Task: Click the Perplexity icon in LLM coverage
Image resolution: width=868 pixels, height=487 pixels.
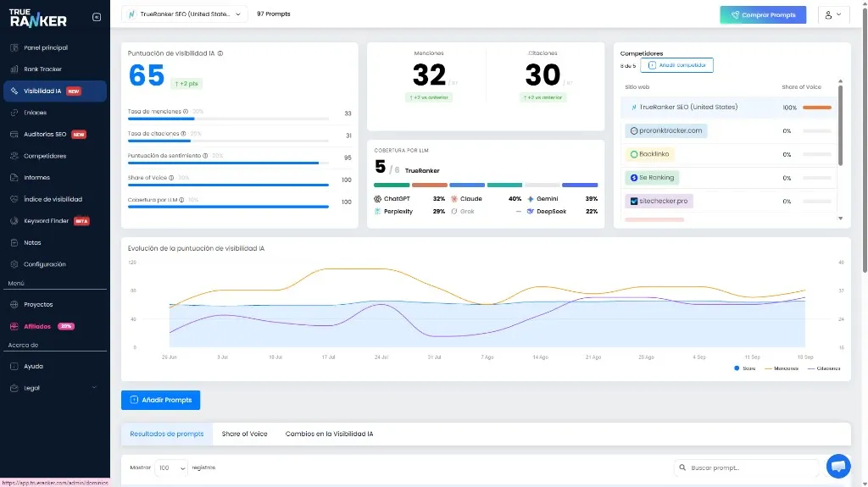Action: pyautogui.click(x=377, y=212)
